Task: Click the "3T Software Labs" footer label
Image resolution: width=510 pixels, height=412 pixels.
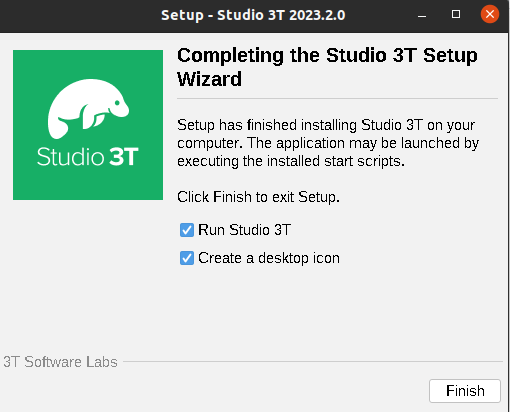Action: (x=60, y=362)
